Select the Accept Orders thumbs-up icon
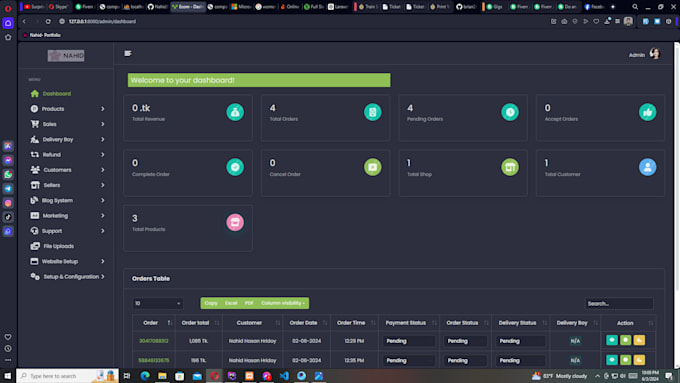 point(647,112)
